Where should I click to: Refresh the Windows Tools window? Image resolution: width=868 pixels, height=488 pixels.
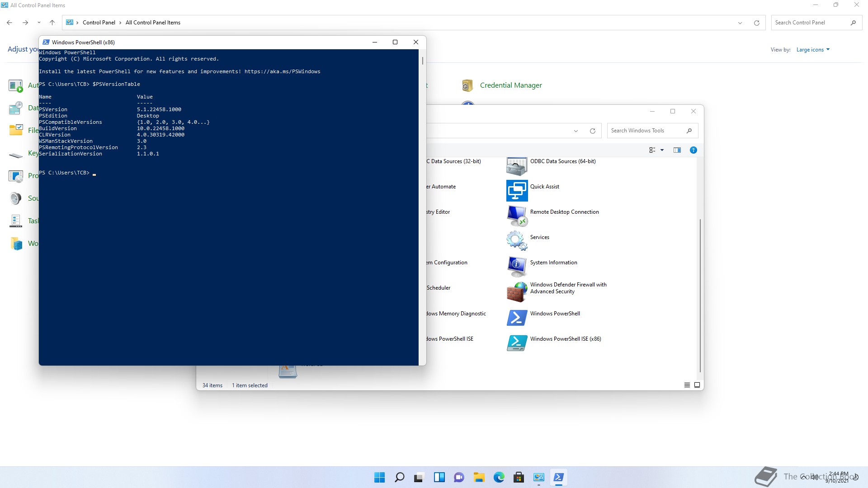point(592,131)
